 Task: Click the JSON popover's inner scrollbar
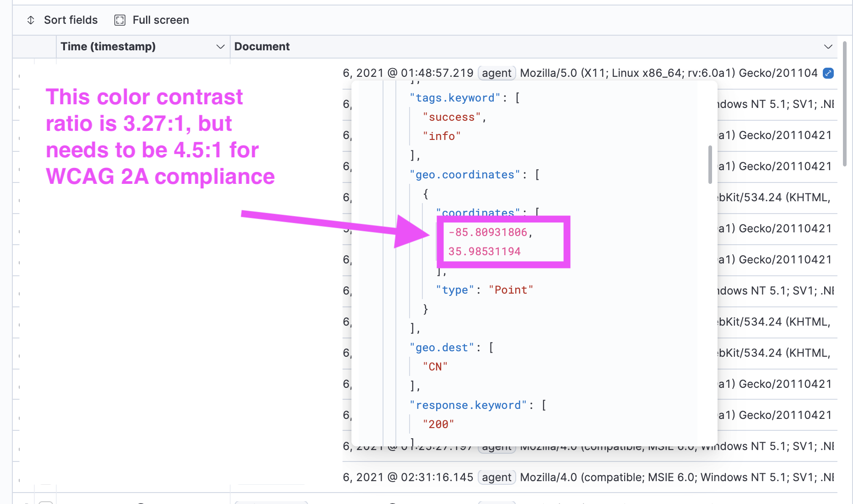pyautogui.click(x=709, y=165)
